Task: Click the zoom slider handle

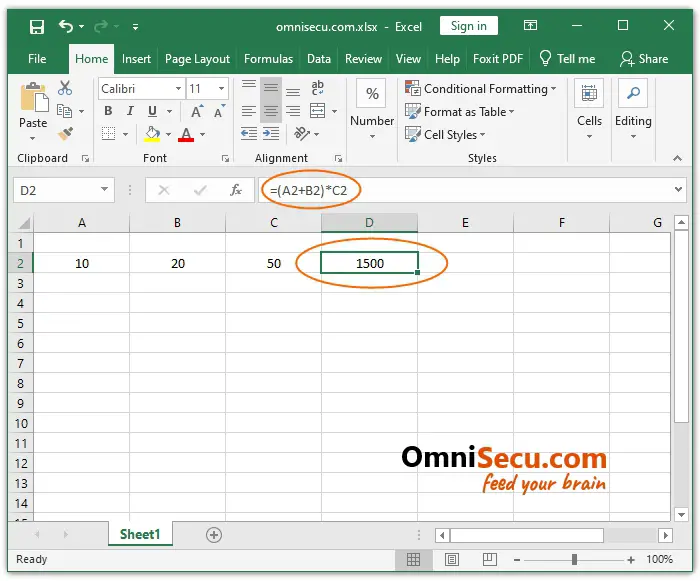Action: tap(574, 559)
